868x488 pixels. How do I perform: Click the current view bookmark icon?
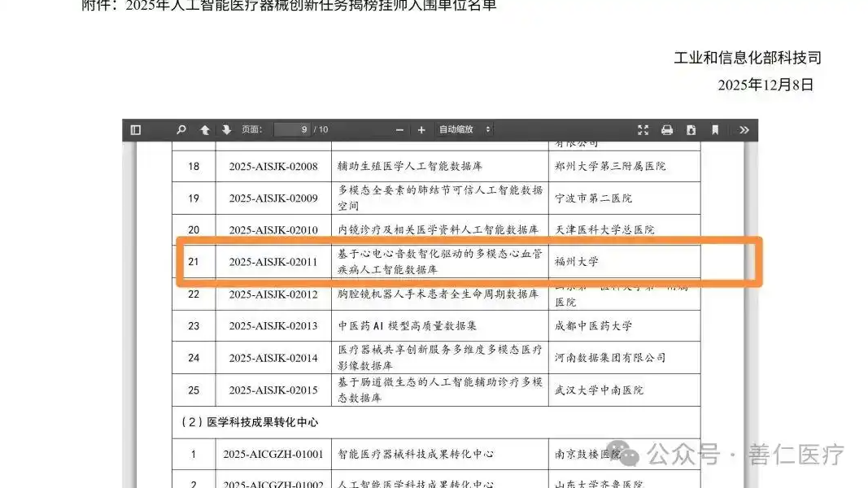tap(715, 130)
